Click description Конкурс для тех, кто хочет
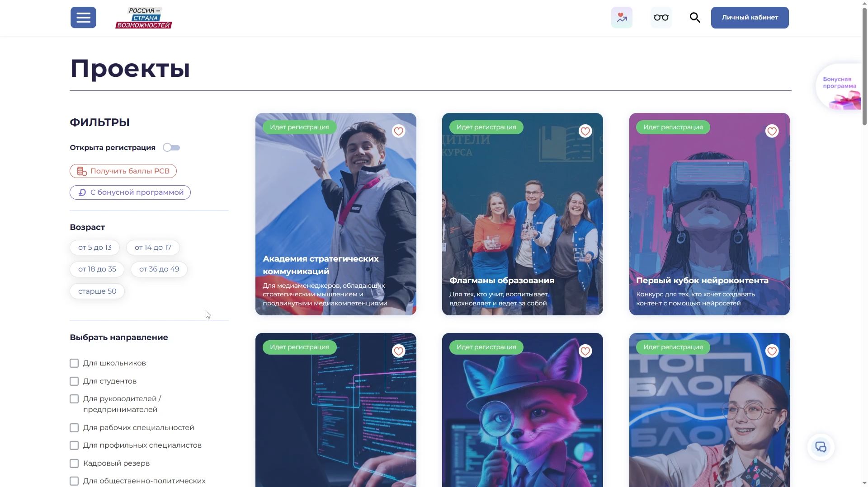The height and width of the screenshot is (487, 868). coord(695,299)
